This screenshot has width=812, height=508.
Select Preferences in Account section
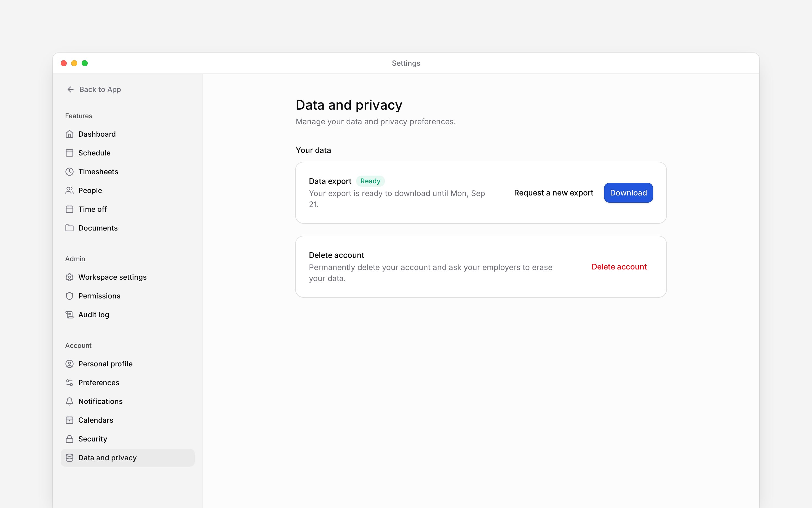point(127,383)
